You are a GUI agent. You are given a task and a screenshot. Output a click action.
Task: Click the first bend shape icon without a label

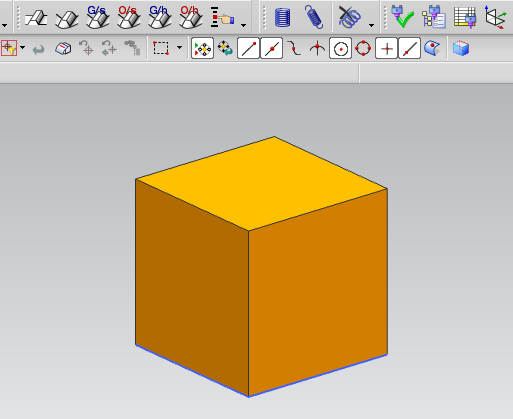point(36,17)
